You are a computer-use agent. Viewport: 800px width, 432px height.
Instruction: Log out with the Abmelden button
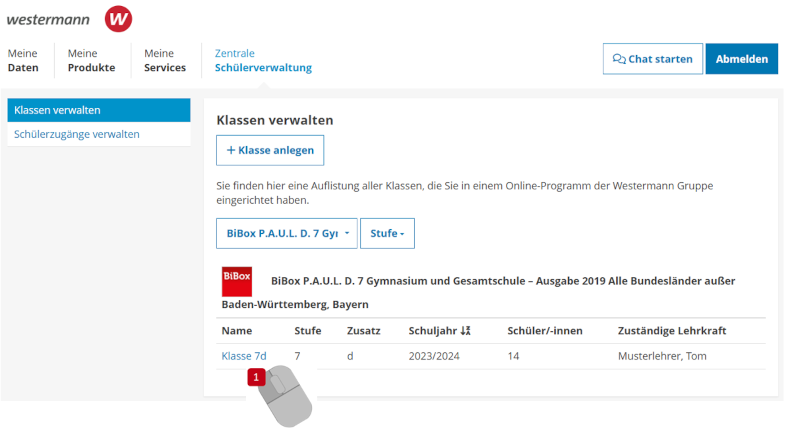click(x=741, y=59)
